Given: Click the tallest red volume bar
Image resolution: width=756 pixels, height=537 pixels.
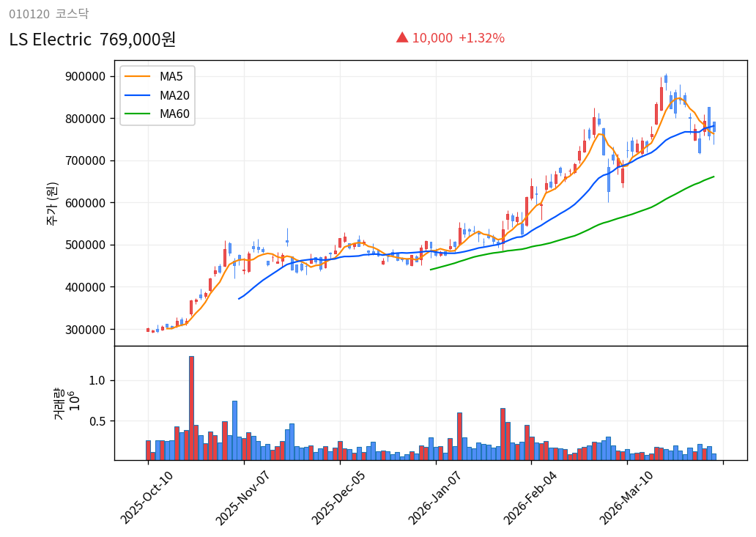Looking at the screenshot, I should (191, 408).
